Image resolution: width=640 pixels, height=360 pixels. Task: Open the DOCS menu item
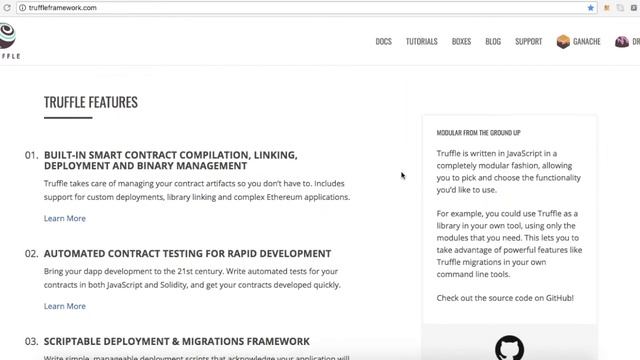point(384,42)
